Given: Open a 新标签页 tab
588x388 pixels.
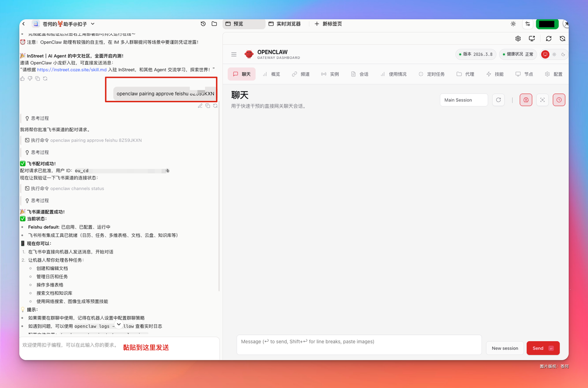Looking at the screenshot, I should tap(328, 24).
